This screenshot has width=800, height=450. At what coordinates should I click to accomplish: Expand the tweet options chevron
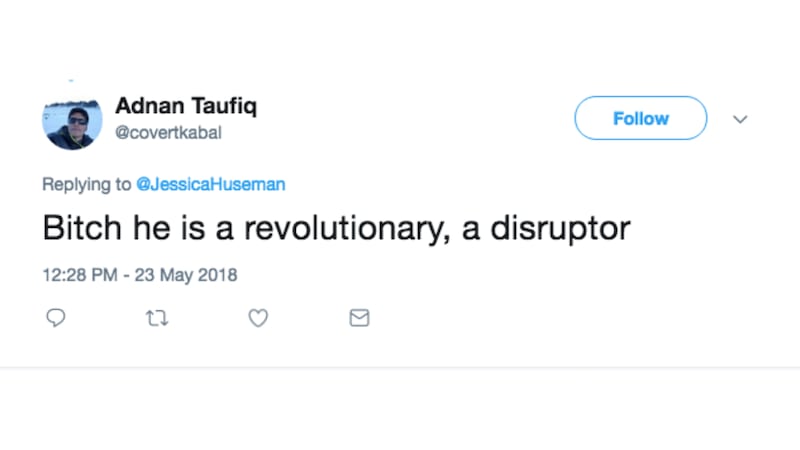(740, 119)
